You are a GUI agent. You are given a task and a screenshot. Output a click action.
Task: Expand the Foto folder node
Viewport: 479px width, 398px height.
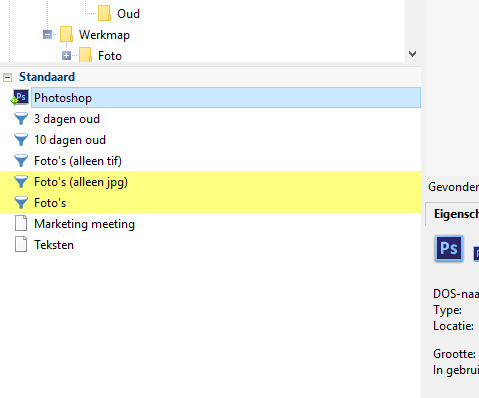point(67,56)
